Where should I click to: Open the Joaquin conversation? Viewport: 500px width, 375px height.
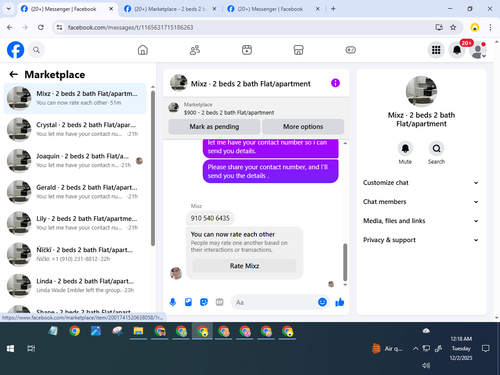pyautogui.click(x=75, y=161)
